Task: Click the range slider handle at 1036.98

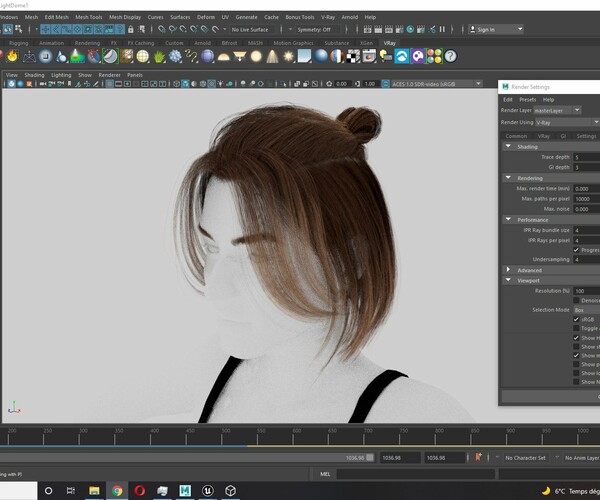Action: 370,458
